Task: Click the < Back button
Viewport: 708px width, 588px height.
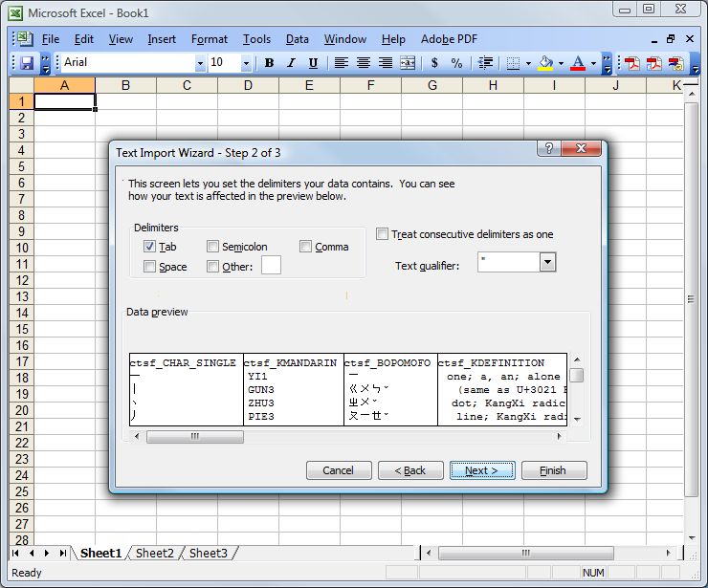Action: pyautogui.click(x=410, y=470)
